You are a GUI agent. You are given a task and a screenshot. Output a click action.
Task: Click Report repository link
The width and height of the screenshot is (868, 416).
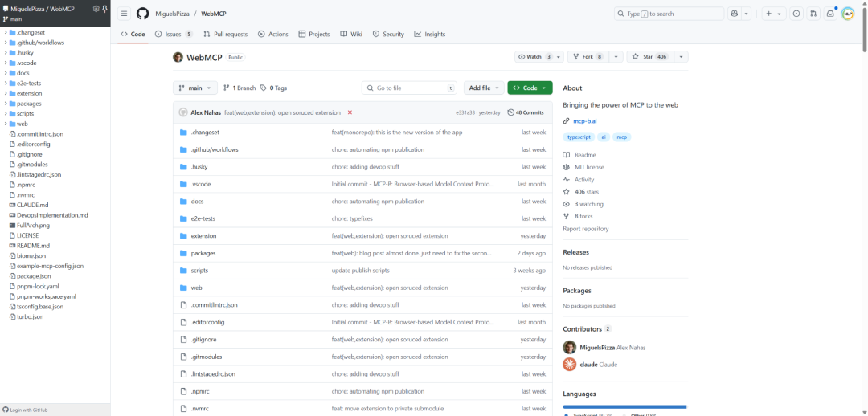[586, 229]
